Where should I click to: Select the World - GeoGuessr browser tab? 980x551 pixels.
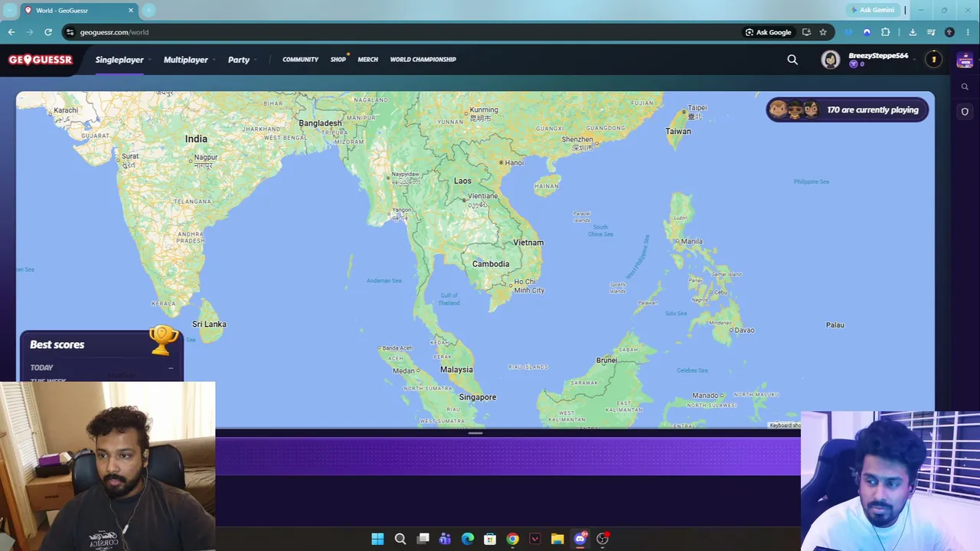(79, 10)
